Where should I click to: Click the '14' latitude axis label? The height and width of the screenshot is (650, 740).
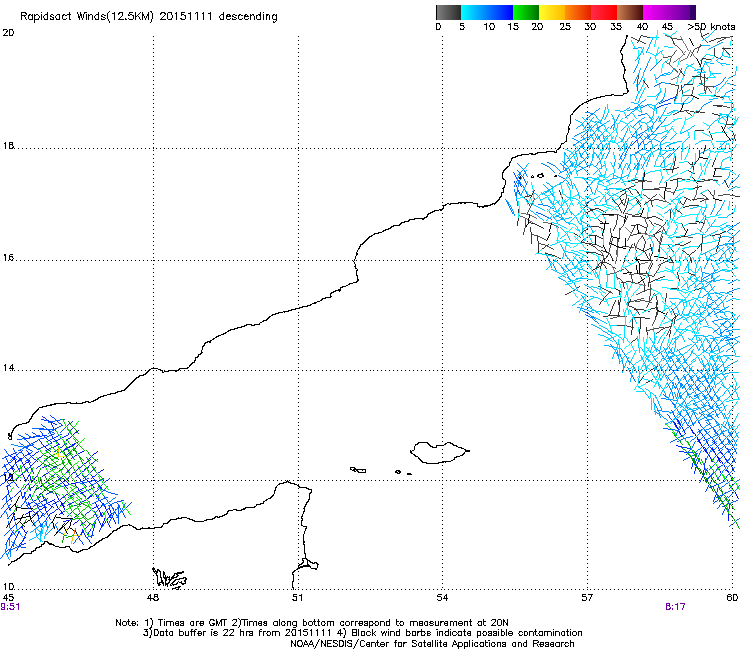pyautogui.click(x=8, y=368)
